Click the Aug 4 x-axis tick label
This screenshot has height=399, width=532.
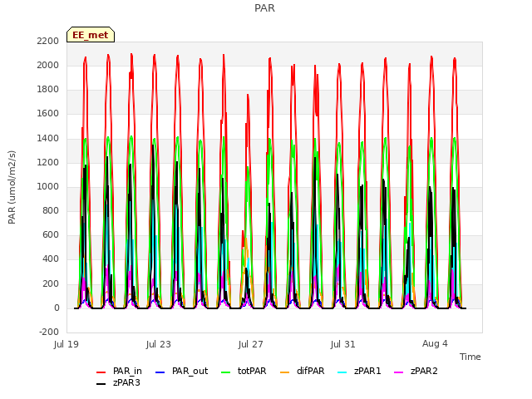coord(435,343)
